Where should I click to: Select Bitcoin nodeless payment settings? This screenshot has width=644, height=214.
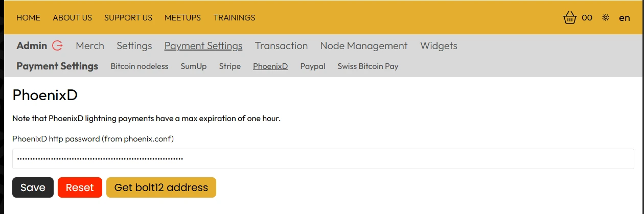pyautogui.click(x=139, y=66)
